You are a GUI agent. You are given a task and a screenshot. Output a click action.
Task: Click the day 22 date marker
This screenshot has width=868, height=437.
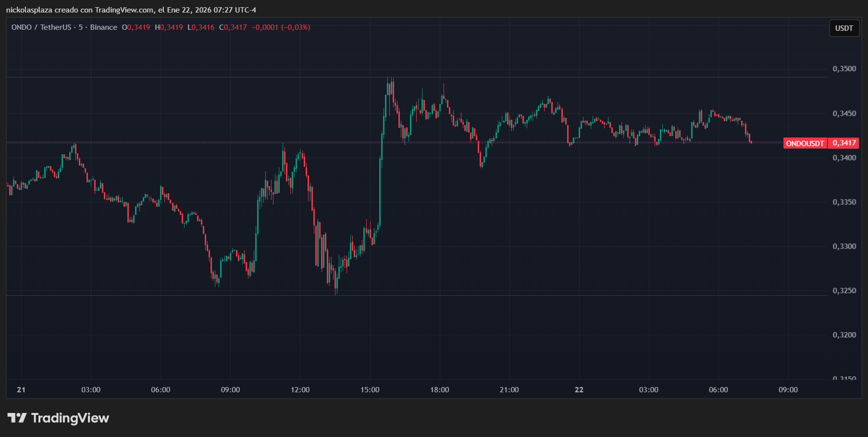(579, 390)
